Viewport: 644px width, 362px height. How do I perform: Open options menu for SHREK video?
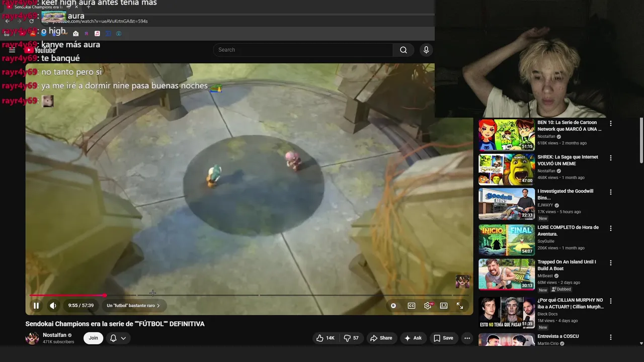(x=611, y=158)
